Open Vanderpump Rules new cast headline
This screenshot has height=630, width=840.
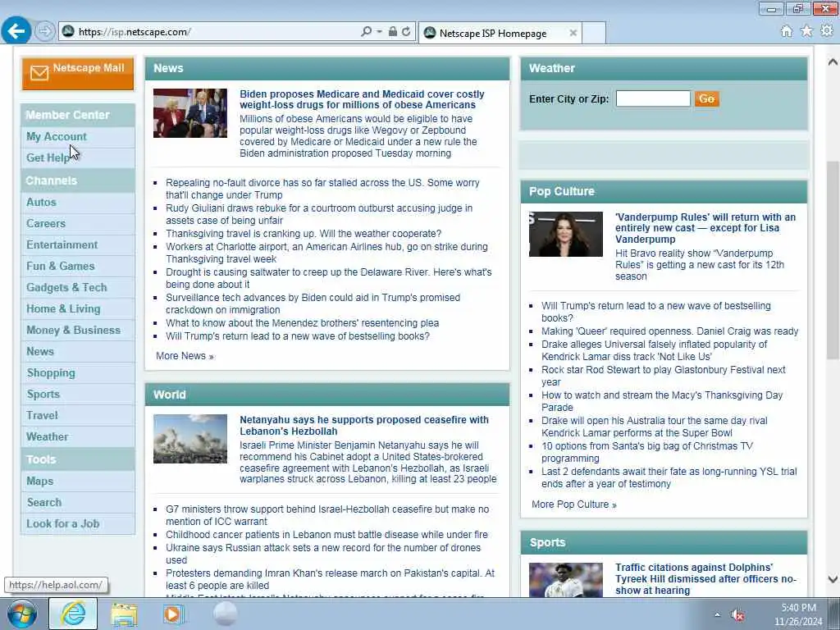(705, 228)
